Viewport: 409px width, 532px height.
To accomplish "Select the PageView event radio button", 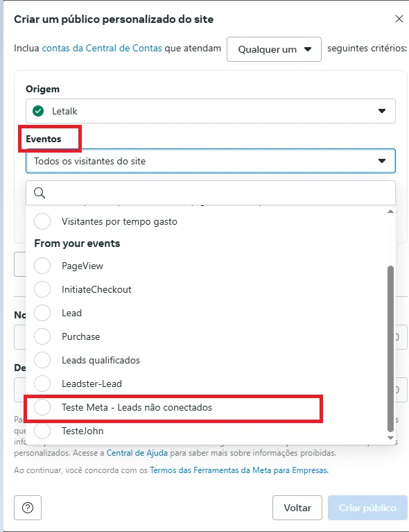I will [42, 266].
